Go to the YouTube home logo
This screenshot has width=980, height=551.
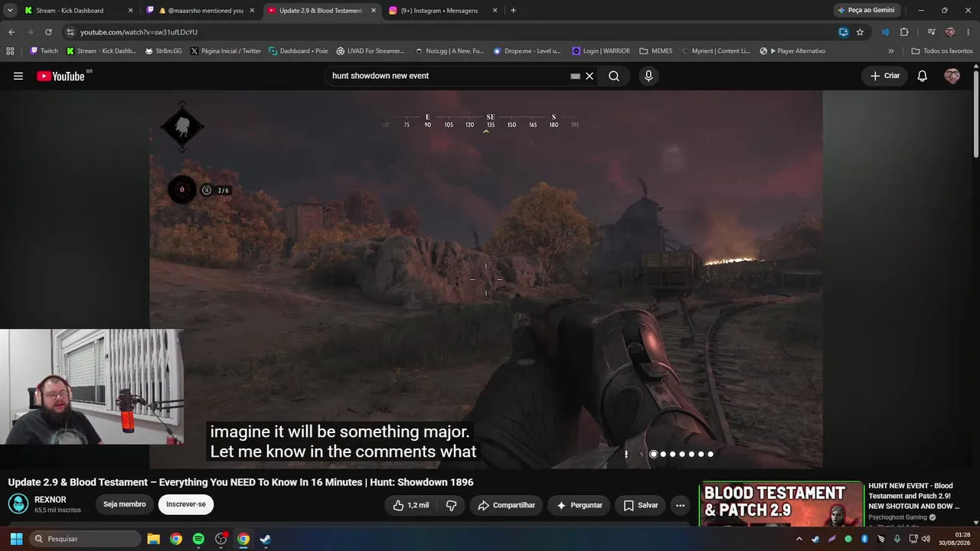pos(60,76)
